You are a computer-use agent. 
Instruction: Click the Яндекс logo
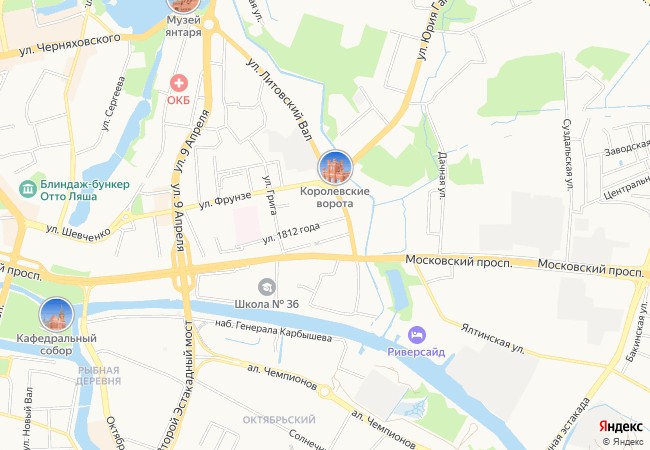(x=621, y=426)
